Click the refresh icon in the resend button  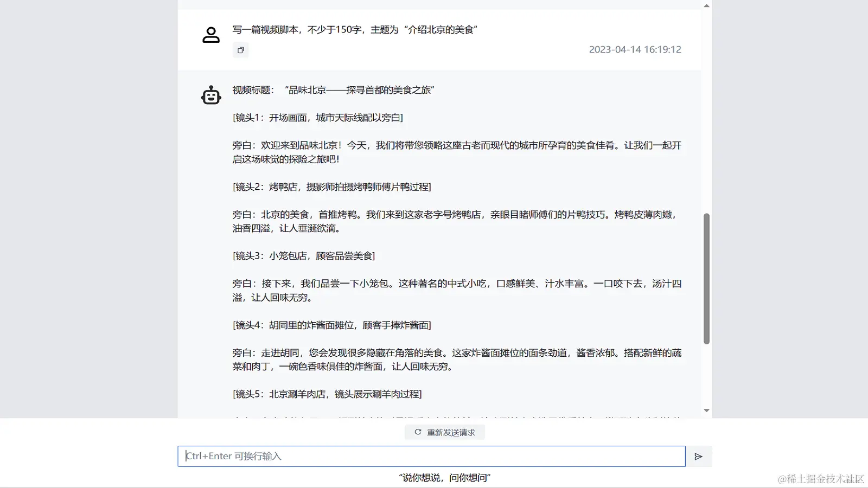[x=417, y=432]
